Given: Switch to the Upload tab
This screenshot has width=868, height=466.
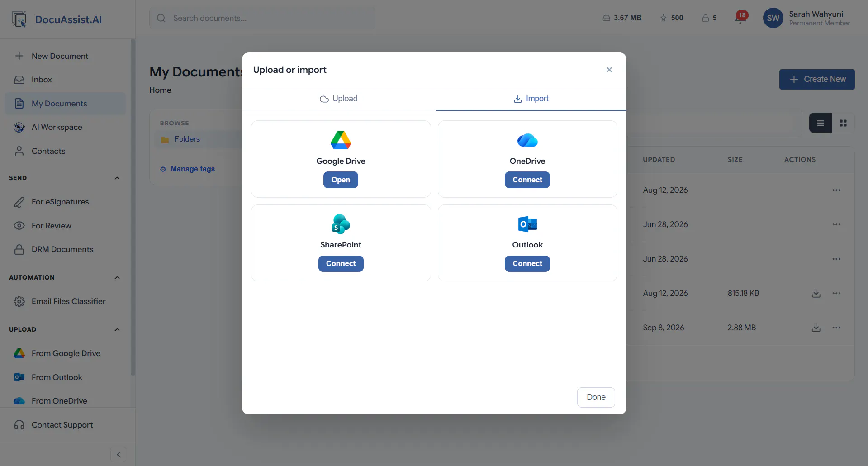Looking at the screenshot, I should pyautogui.click(x=339, y=99).
